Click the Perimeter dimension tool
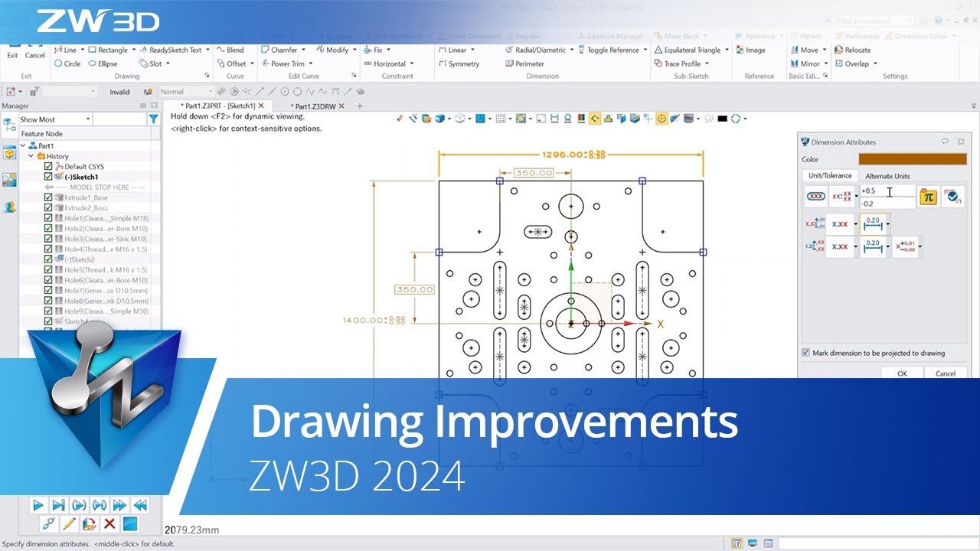This screenshot has width=980, height=551. 524,64
